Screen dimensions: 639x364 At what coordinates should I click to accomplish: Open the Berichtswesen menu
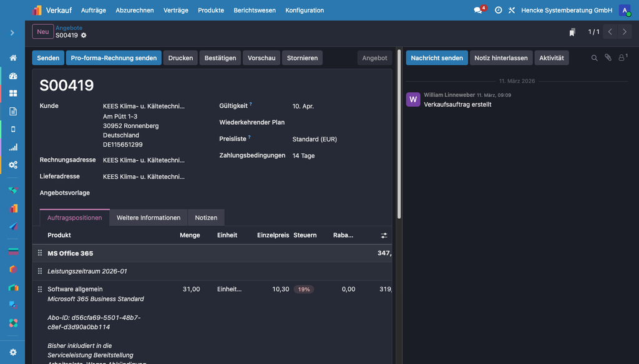click(255, 10)
